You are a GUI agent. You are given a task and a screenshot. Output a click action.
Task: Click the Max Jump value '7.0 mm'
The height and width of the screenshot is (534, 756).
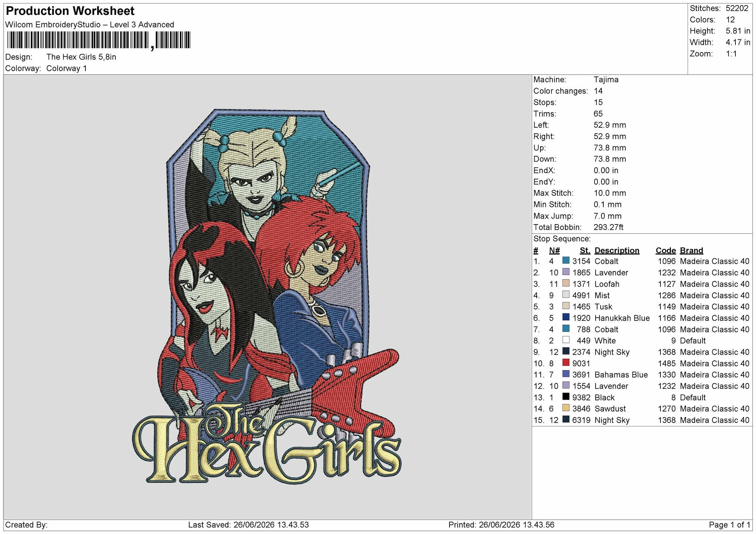[x=608, y=216]
